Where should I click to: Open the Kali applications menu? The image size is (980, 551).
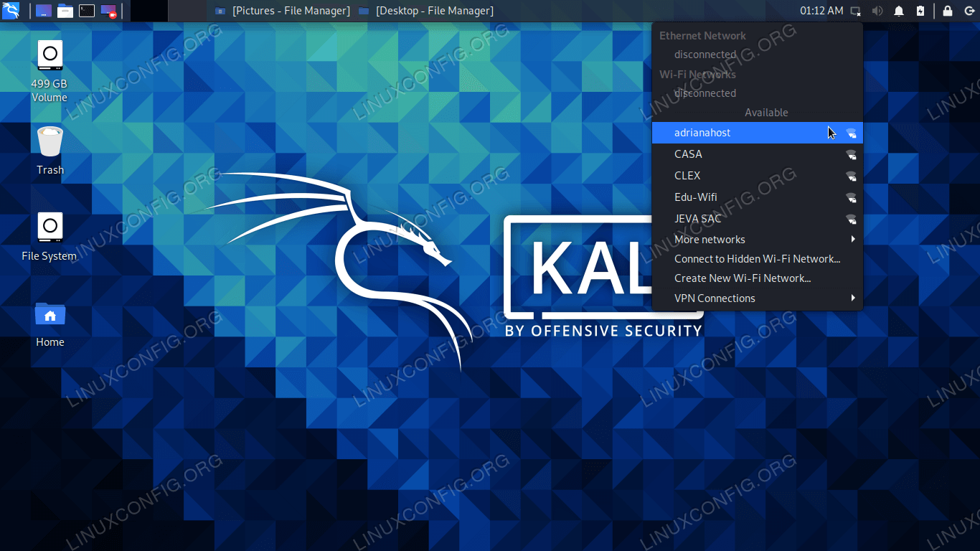11,10
